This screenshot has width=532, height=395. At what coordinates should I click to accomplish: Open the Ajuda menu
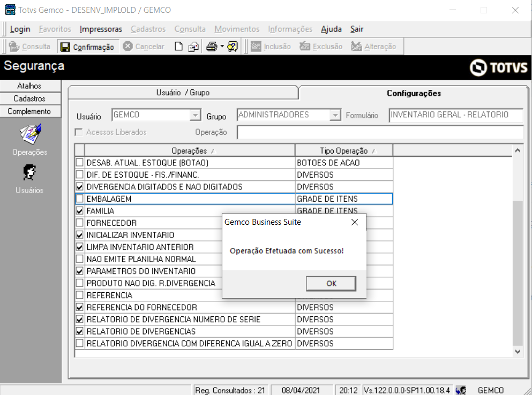pyautogui.click(x=331, y=29)
